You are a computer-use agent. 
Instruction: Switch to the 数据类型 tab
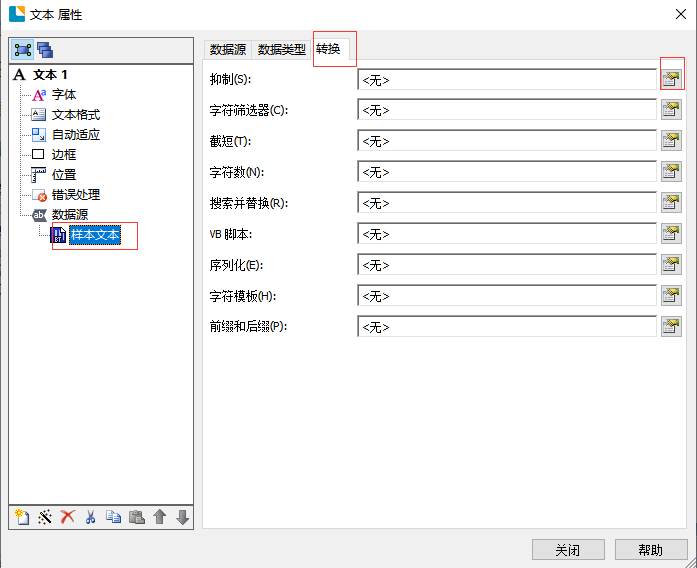pos(281,49)
